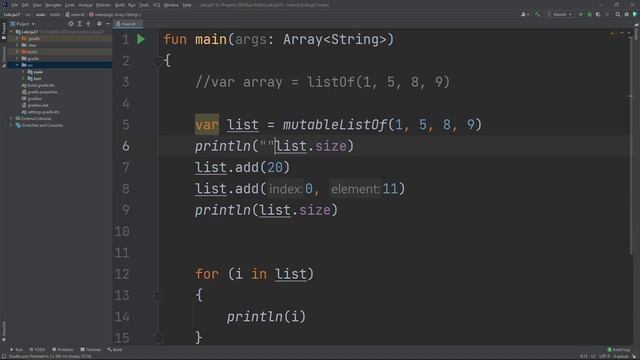Click the quick-access icon in bottom left status corner
Viewport: 640px width, 360px height.
tap(4, 356)
